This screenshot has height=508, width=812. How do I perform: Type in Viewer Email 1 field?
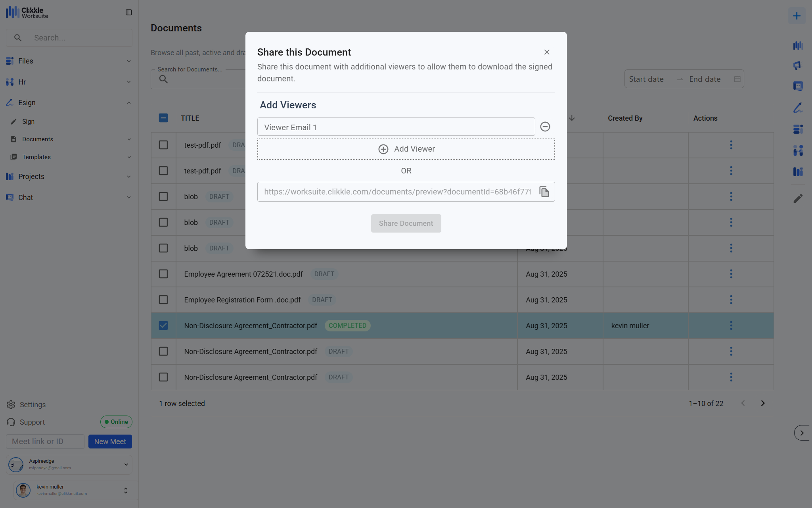pyautogui.click(x=396, y=127)
